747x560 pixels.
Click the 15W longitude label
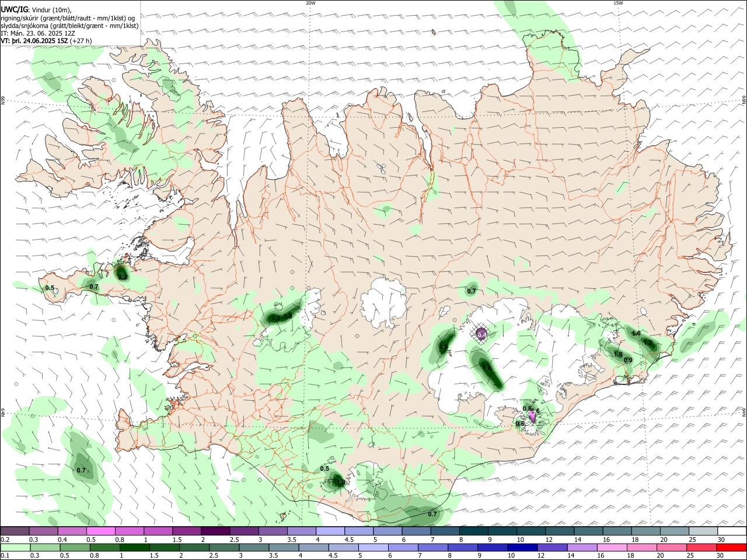point(618,3)
